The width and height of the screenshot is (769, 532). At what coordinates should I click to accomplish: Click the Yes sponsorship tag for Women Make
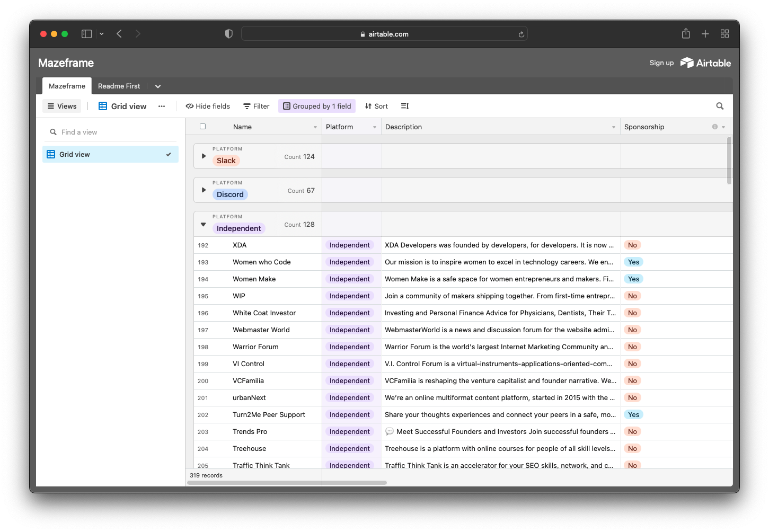633,279
